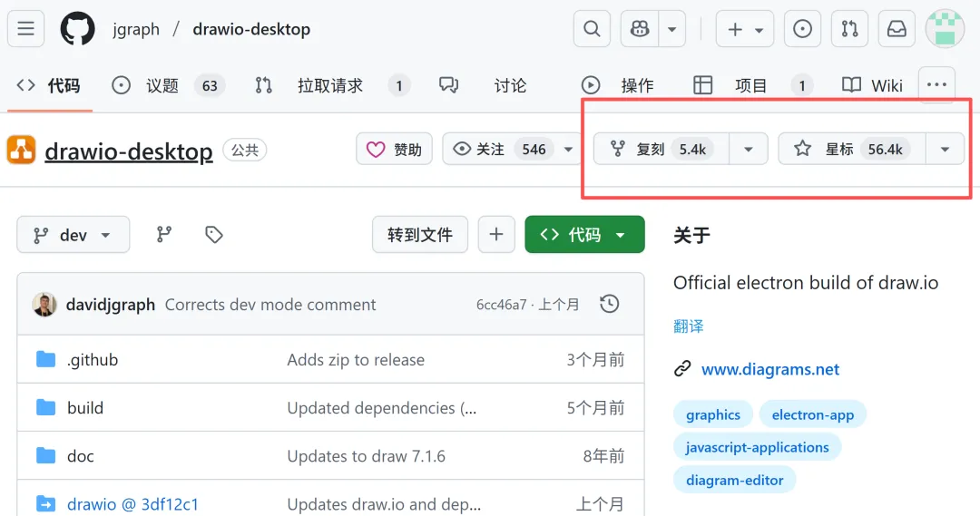
Task: Click the 'Updates to draw 7.1.6' message
Action: pyautogui.click(x=367, y=456)
